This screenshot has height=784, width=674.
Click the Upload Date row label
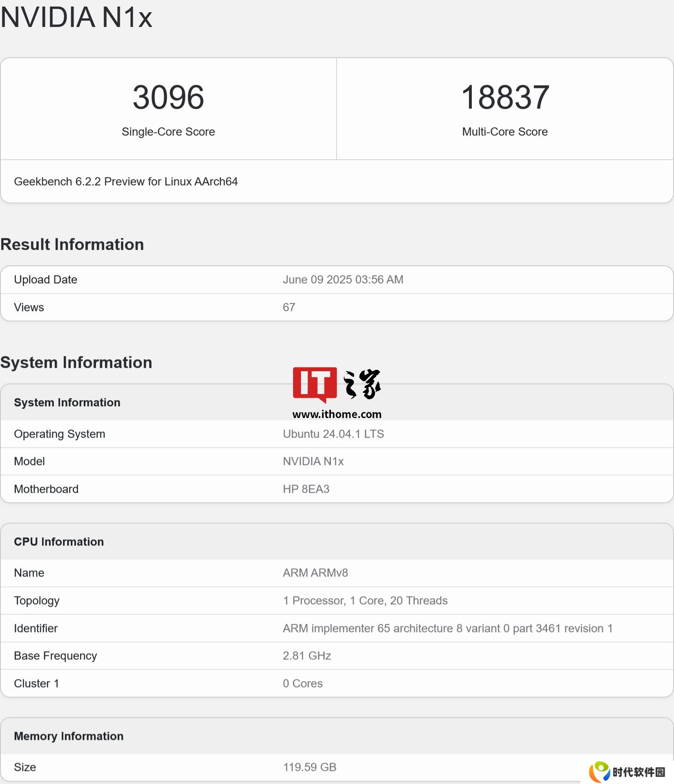coord(45,279)
